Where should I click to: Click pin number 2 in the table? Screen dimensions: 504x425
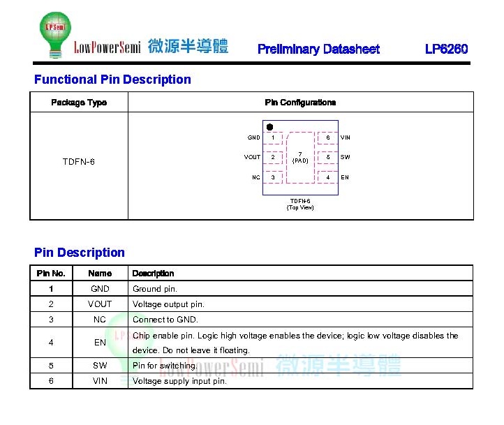tap(51, 304)
